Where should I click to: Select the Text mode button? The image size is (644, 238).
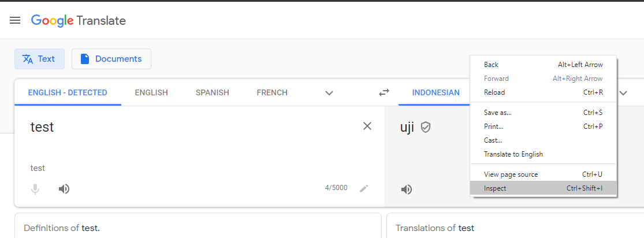pyautogui.click(x=39, y=59)
